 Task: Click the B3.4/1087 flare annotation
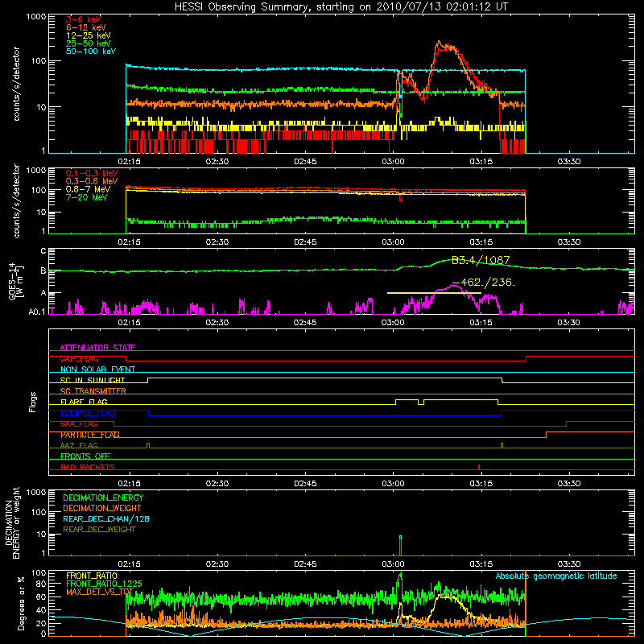pos(481,260)
